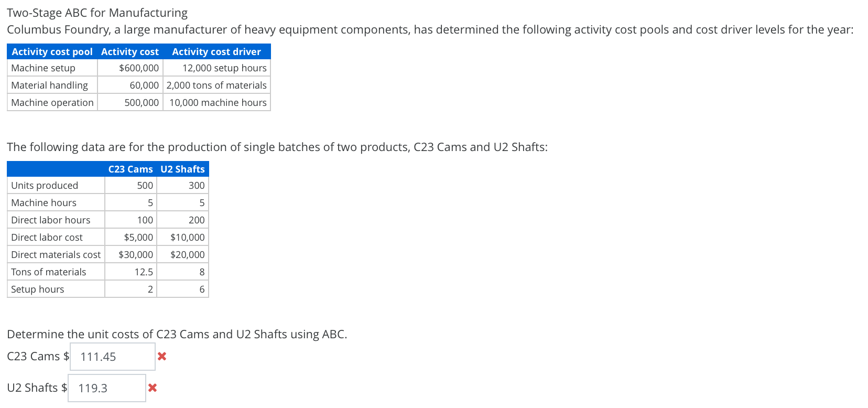This screenshot has height=408, width=868.
Task: Select the 12.5 tons of materials cell
Action: click(131, 272)
